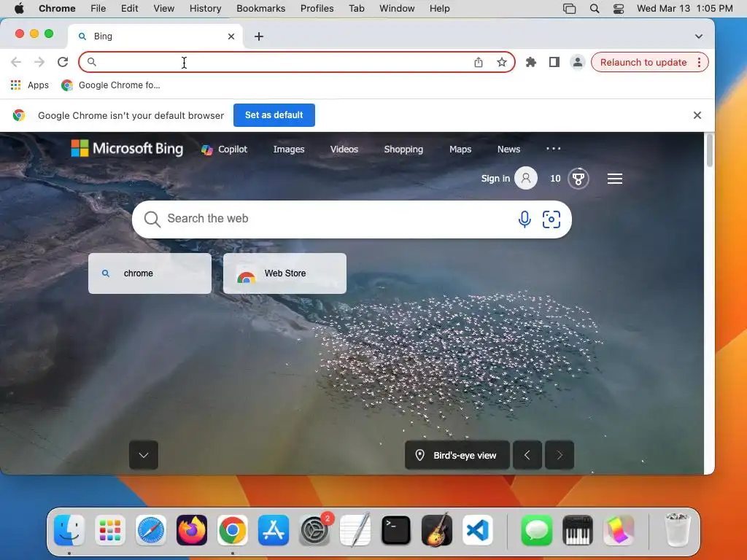Open Google Chrome fo... bookmark

(x=111, y=85)
